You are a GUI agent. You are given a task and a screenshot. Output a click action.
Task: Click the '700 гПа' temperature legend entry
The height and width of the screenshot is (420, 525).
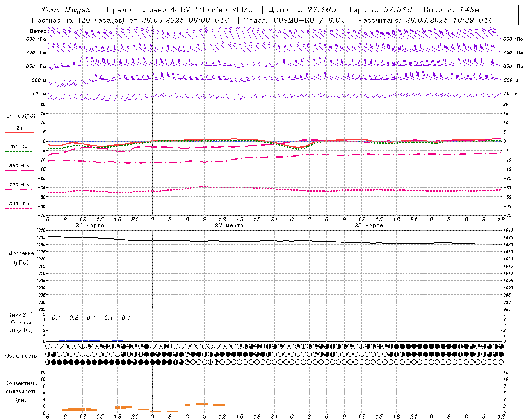pos(19,185)
